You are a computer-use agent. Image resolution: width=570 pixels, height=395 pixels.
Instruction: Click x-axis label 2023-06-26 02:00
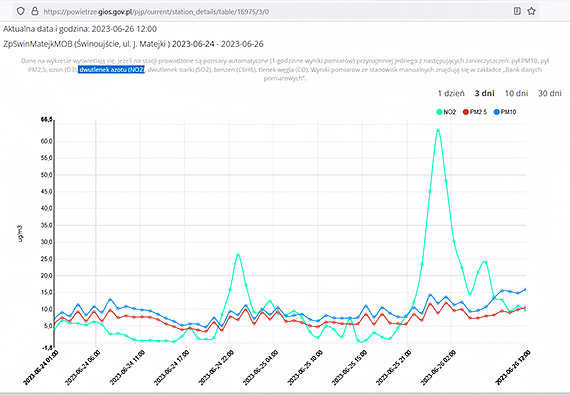(438, 367)
